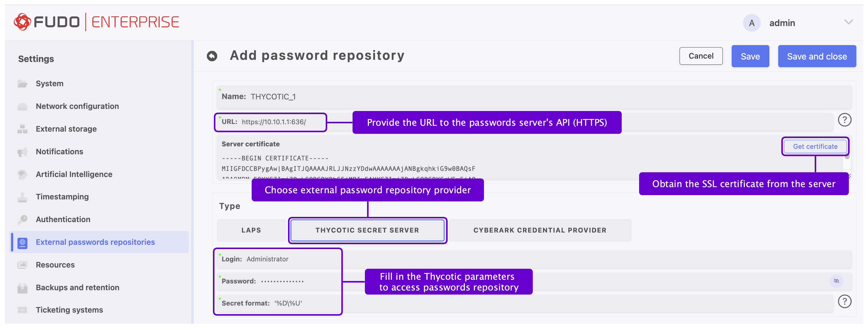Click the Network configuration icon
868x331 pixels.
pyautogui.click(x=22, y=106)
